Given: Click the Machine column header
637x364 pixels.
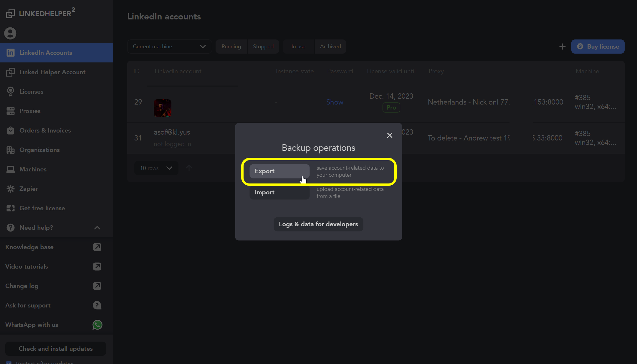Looking at the screenshot, I should (587, 71).
